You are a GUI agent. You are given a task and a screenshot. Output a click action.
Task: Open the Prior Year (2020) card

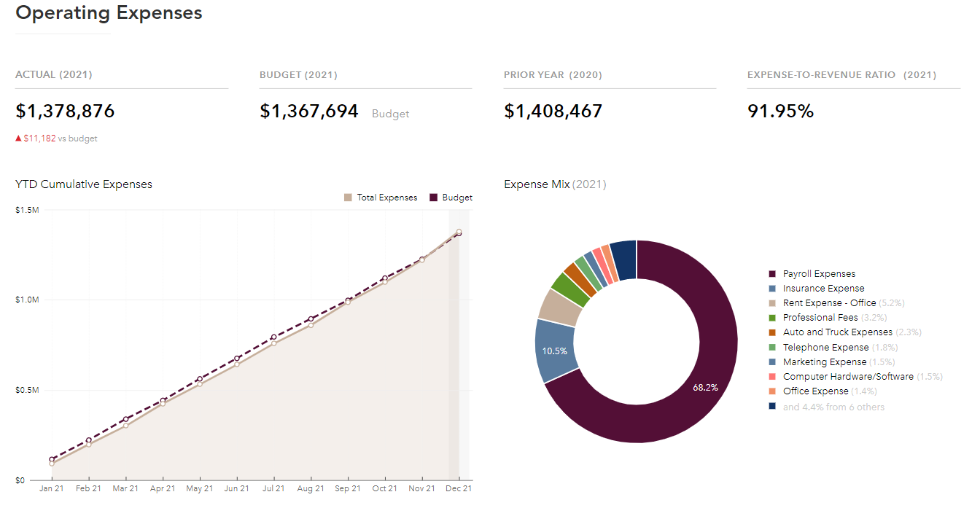tap(553, 74)
